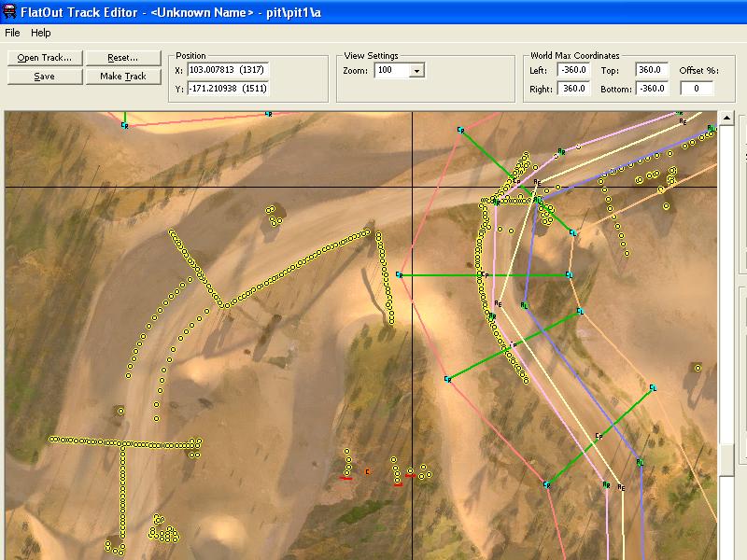Select the isolated yellow marker on the right edge
Image resolution: width=747 pixels, height=560 pixels.
(x=698, y=368)
